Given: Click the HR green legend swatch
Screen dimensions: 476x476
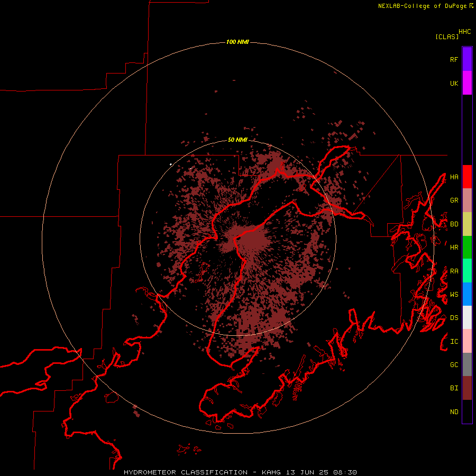Looking at the screenshot, I should 467,248.
